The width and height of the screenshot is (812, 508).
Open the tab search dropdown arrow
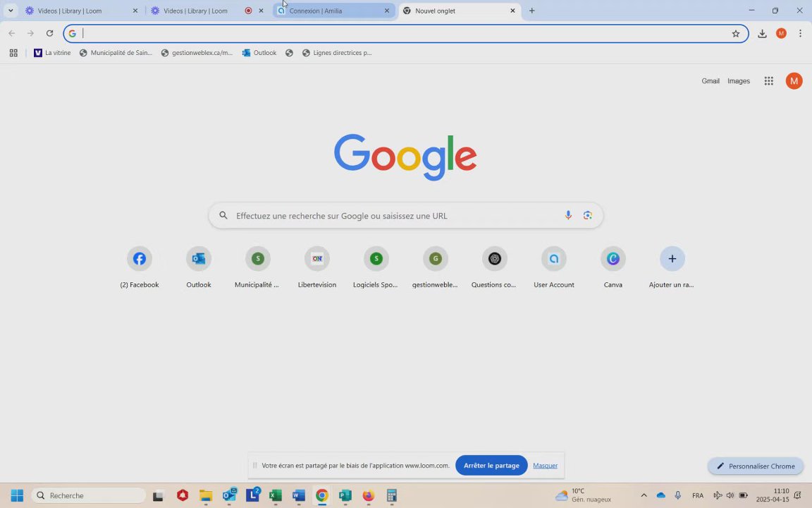(x=11, y=11)
